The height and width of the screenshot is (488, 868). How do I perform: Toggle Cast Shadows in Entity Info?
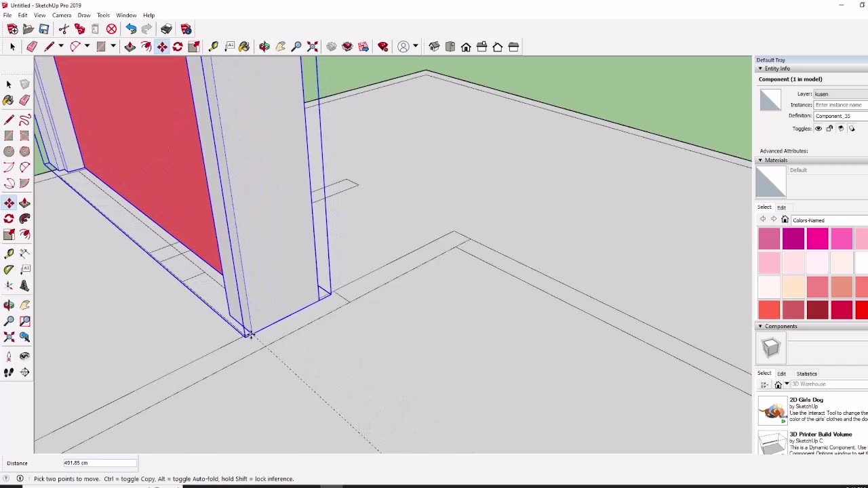pos(852,128)
